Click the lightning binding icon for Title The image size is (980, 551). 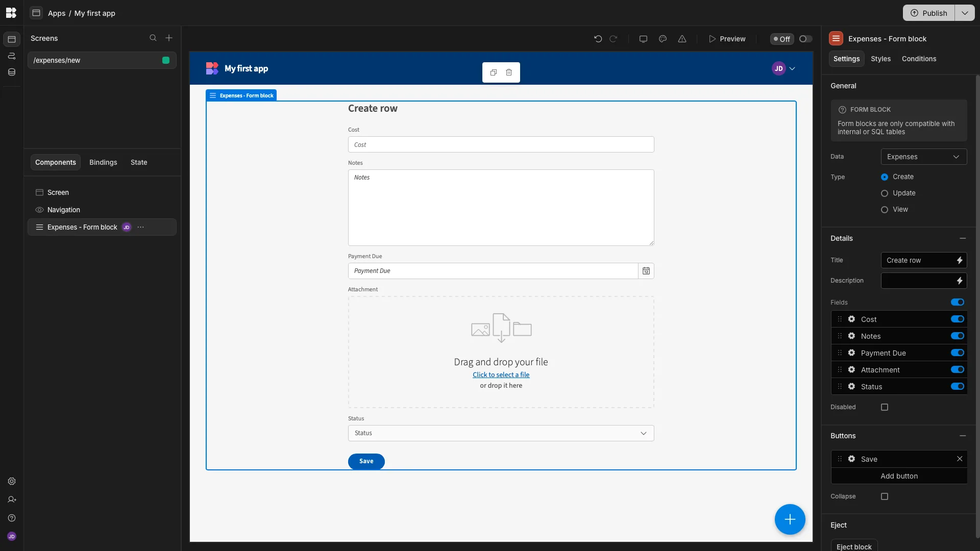coord(960,260)
